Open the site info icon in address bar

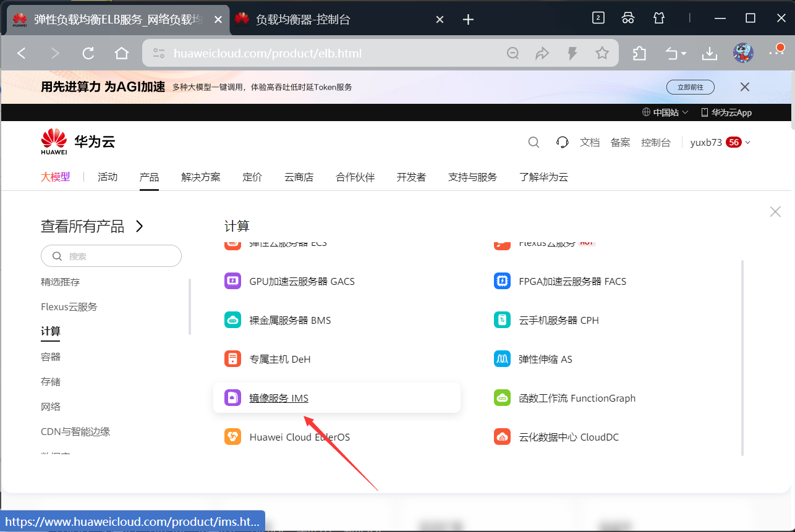coord(159,53)
